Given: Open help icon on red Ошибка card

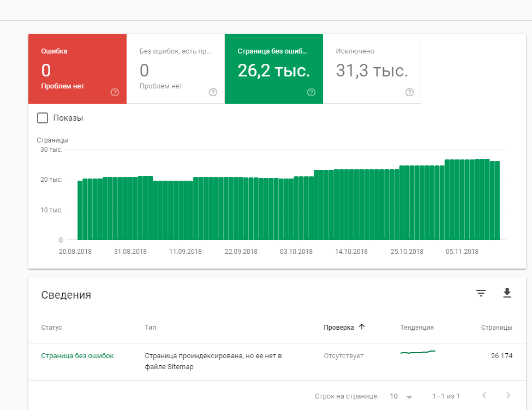Looking at the screenshot, I should click(x=115, y=92).
